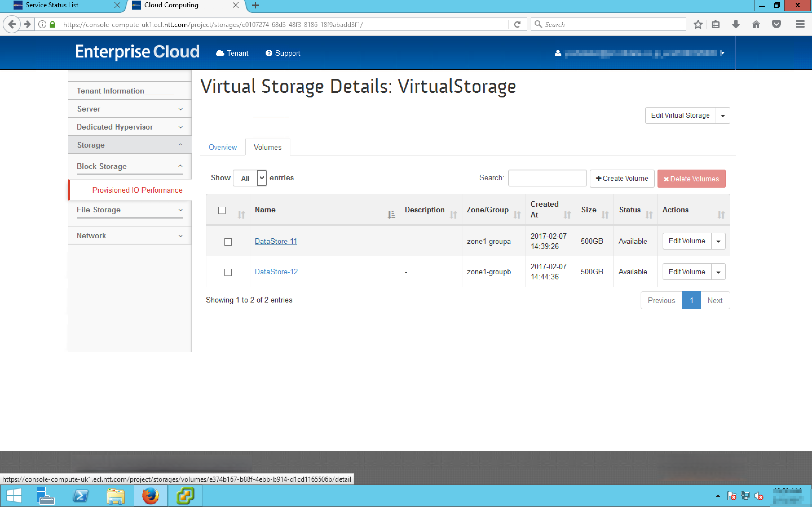Click the Pocket icon in toolbar
Viewport: 812px width, 507px height.
776,25
